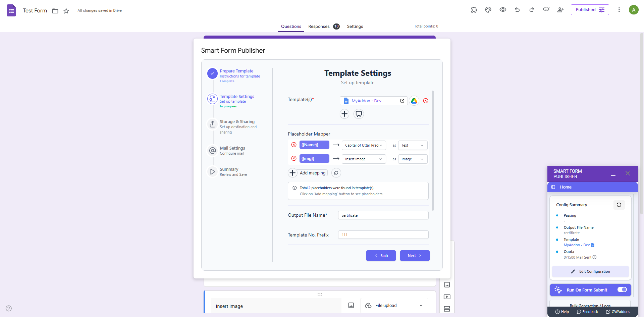
Task: Delete the {{Name}} placeholder mapping
Action: [x=294, y=145]
